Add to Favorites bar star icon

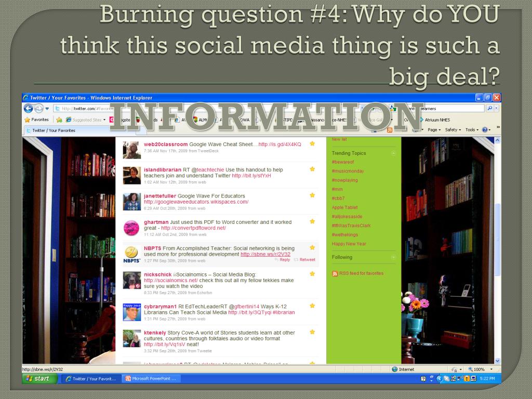[x=59, y=120]
